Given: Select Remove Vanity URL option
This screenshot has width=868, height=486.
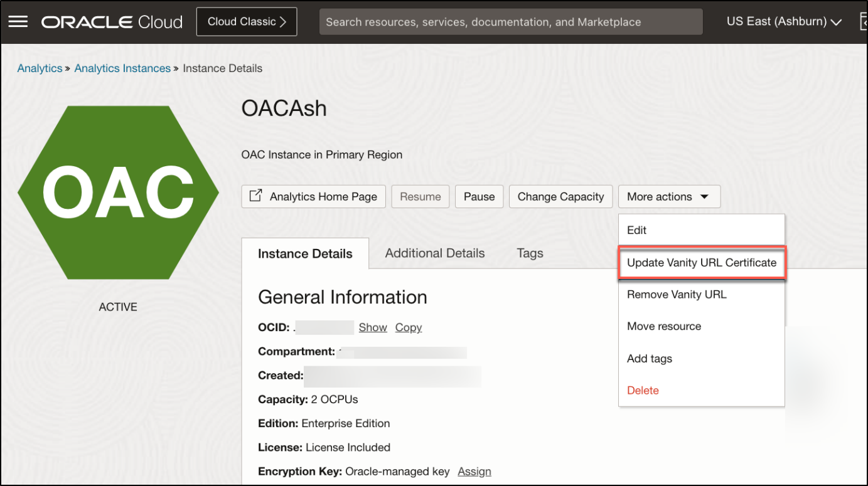Looking at the screenshot, I should tap(677, 294).
